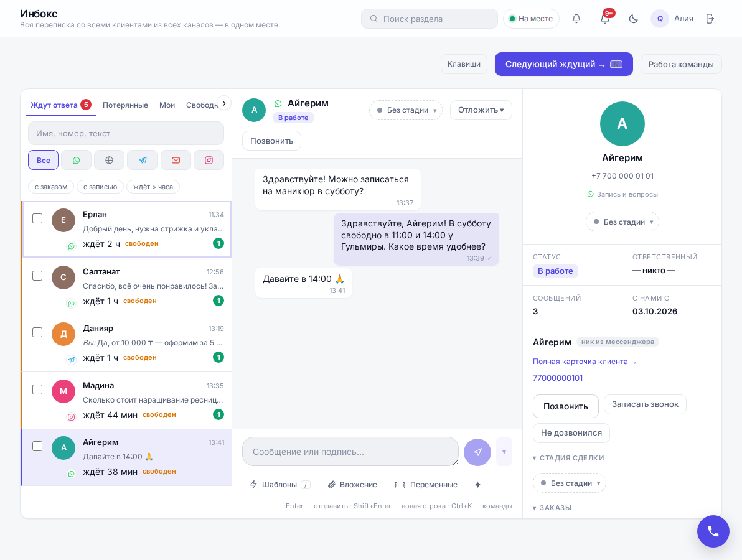Focus the Поиск раздела search field
This screenshot has height=560, width=742.
click(x=430, y=19)
